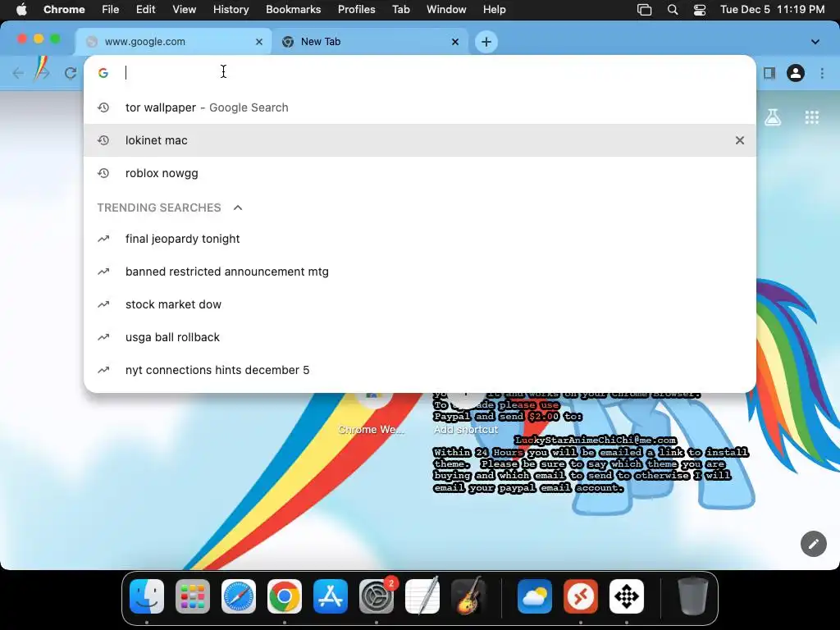Open Launchpad in the dock
Viewport: 840px width, 630px height.
pos(193,596)
